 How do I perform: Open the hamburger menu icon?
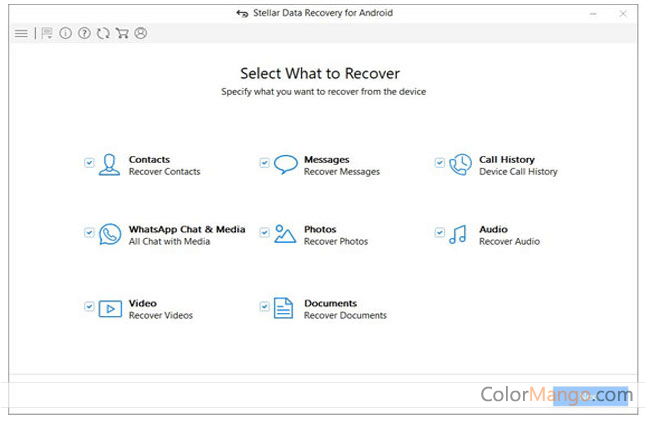click(x=21, y=33)
